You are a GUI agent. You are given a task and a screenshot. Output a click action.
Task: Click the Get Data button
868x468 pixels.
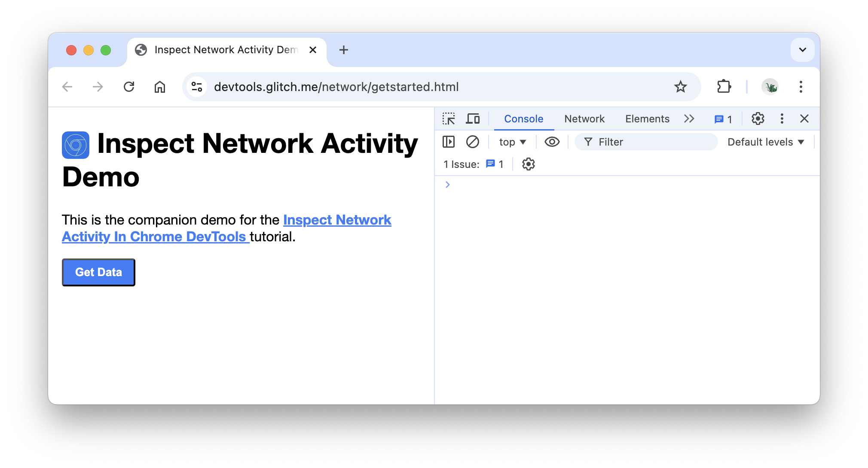tap(99, 271)
